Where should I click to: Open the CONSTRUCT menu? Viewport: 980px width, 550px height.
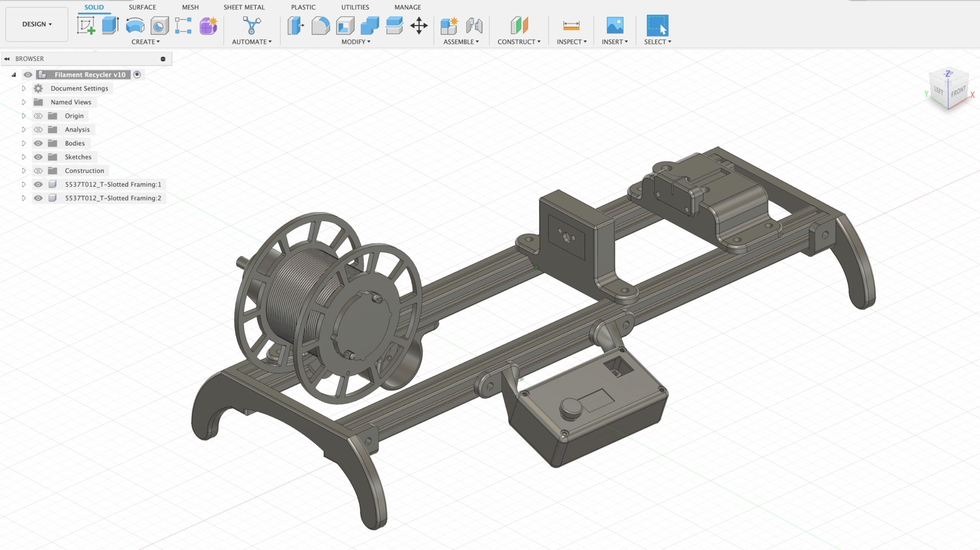[519, 42]
